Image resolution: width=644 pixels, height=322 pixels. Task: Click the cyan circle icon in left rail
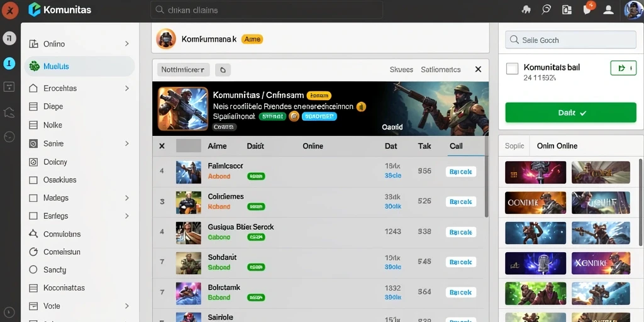click(9, 63)
